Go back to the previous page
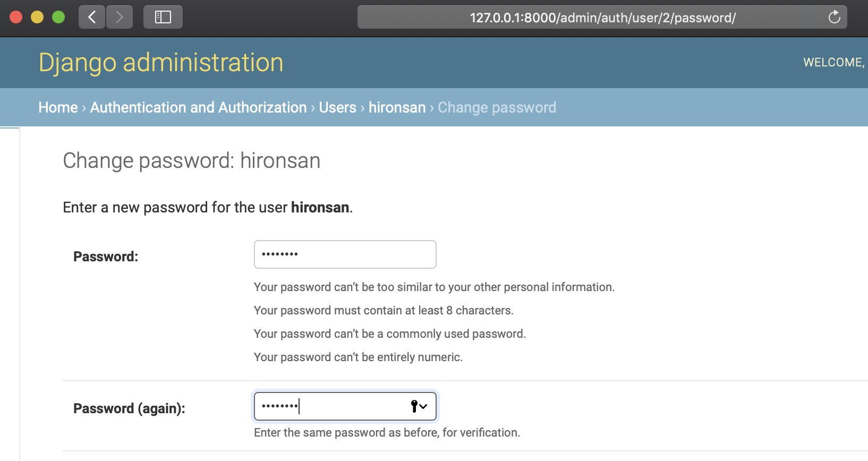The width and height of the screenshot is (868, 461). click(x=92, y=18)
